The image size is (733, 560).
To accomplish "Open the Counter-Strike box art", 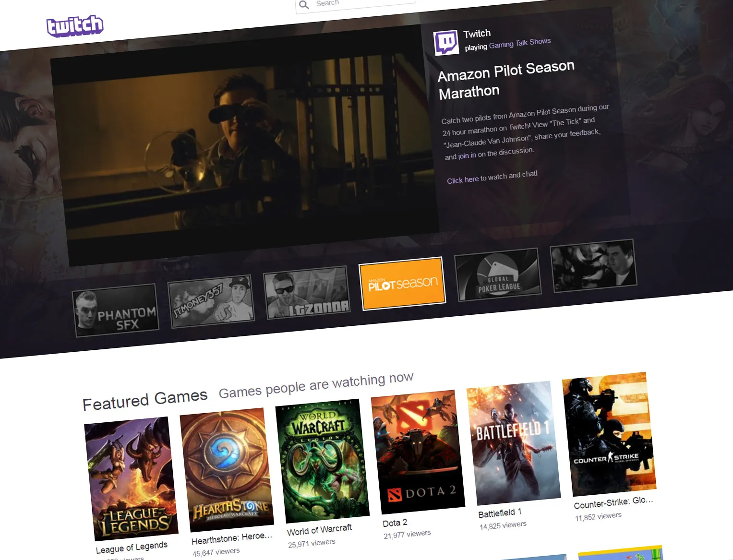I will (x=609, y=434).
